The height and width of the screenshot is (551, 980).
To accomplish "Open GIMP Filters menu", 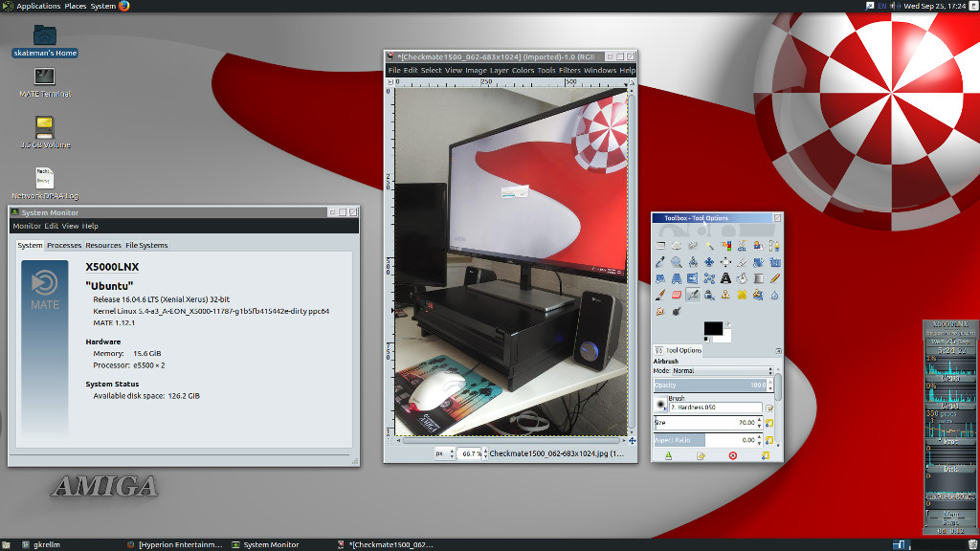I will tap(569, 71).
